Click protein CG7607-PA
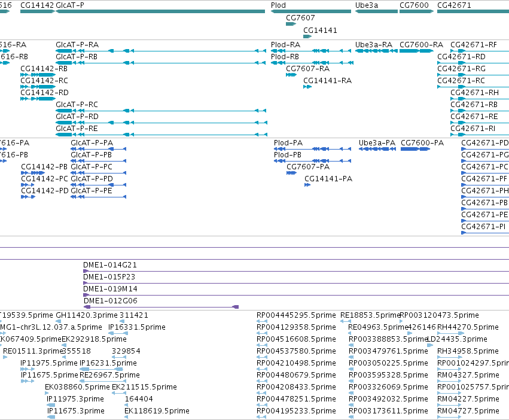509x420 pixels. point(291,173)
